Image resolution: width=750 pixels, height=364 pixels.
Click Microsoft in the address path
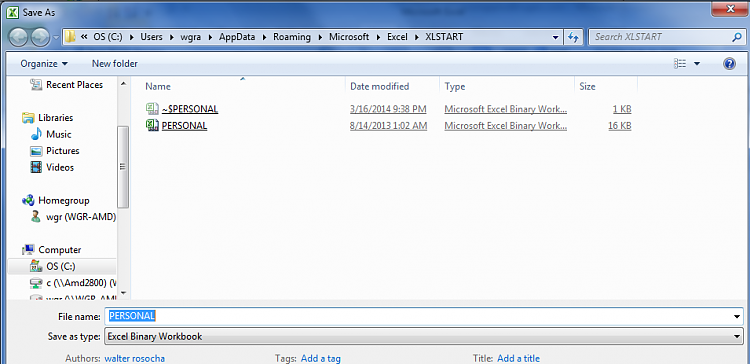click(x=349, y=37)
